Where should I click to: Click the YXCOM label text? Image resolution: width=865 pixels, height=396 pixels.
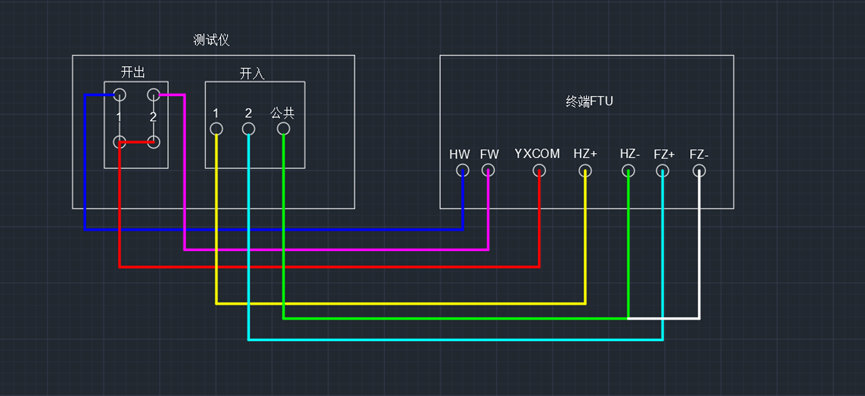[x=537, y=154]
